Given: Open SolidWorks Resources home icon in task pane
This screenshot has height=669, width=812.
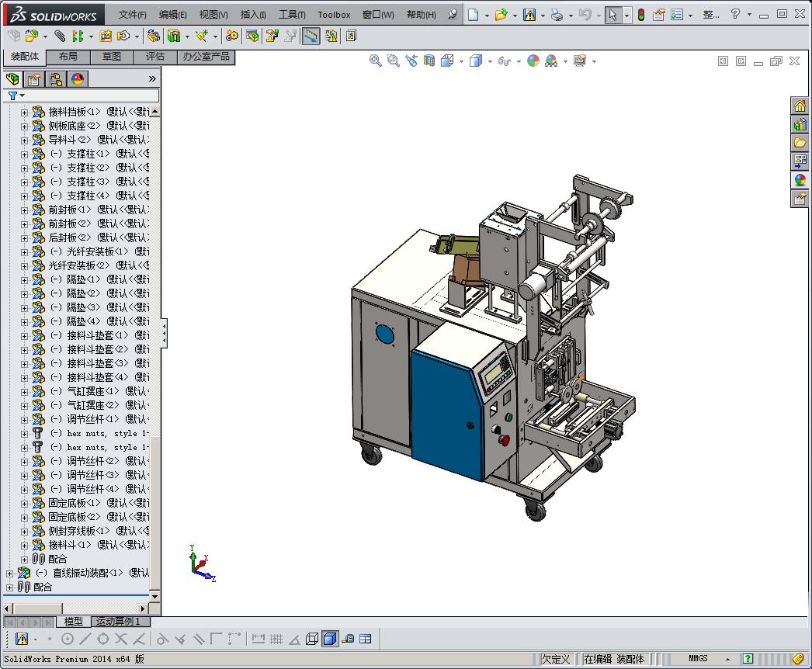Looking at the screenshot, I should 800,106.
